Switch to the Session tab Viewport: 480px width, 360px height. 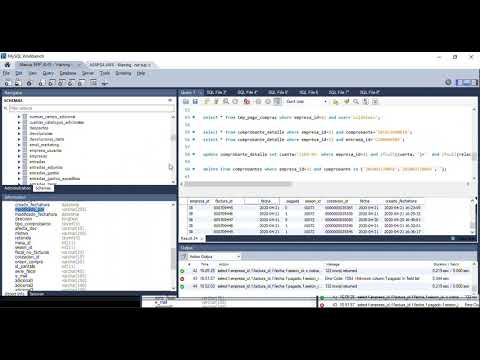pos(37,294)
